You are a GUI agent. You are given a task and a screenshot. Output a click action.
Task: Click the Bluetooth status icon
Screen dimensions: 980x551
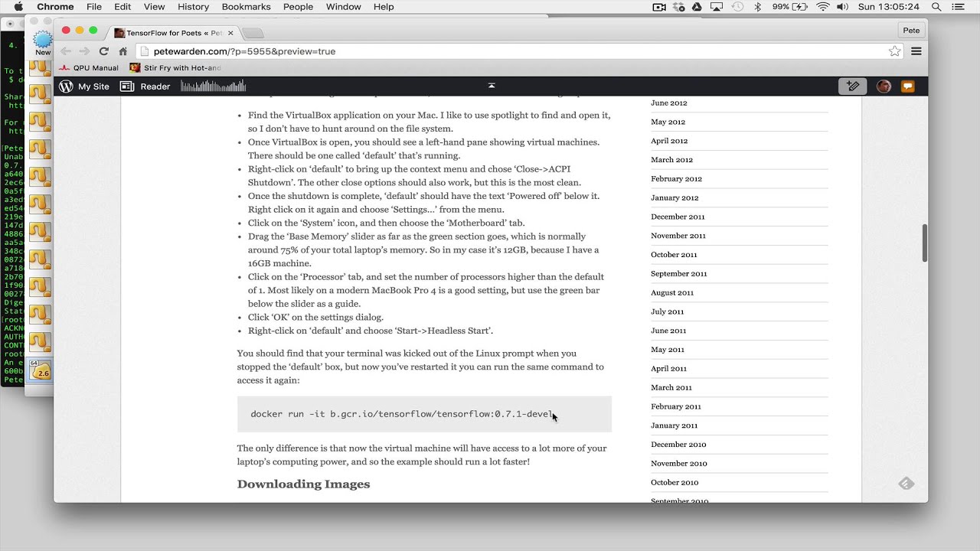click(758, 7)
